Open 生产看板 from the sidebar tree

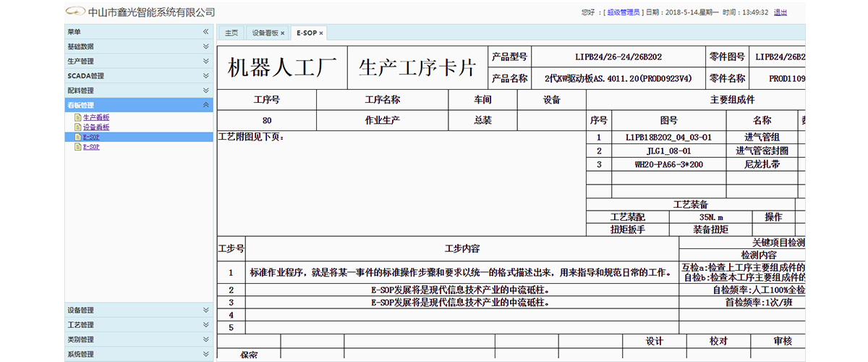(96, 117)
